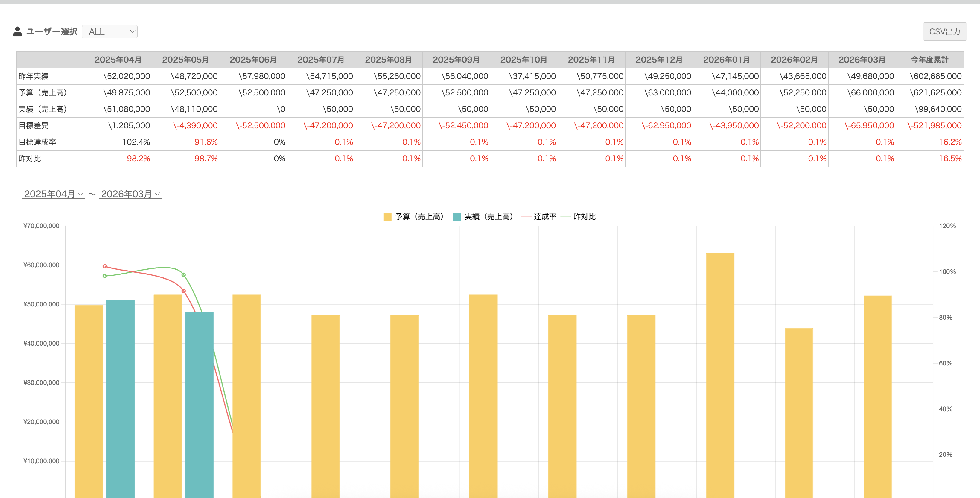Image resolution: width=980 pixels, height=498 pixels.
Task: Toggle 実績（売上高） legend swatch
Action: 456,217
